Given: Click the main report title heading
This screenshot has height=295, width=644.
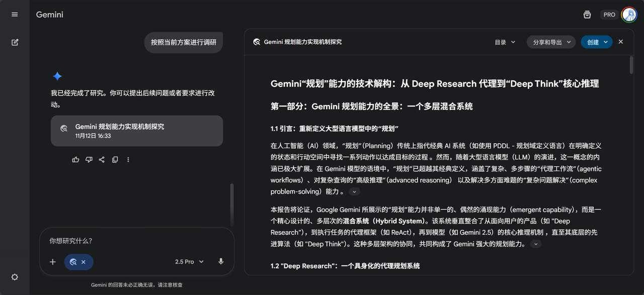Looking at the screenshot, I should [435, 84].
